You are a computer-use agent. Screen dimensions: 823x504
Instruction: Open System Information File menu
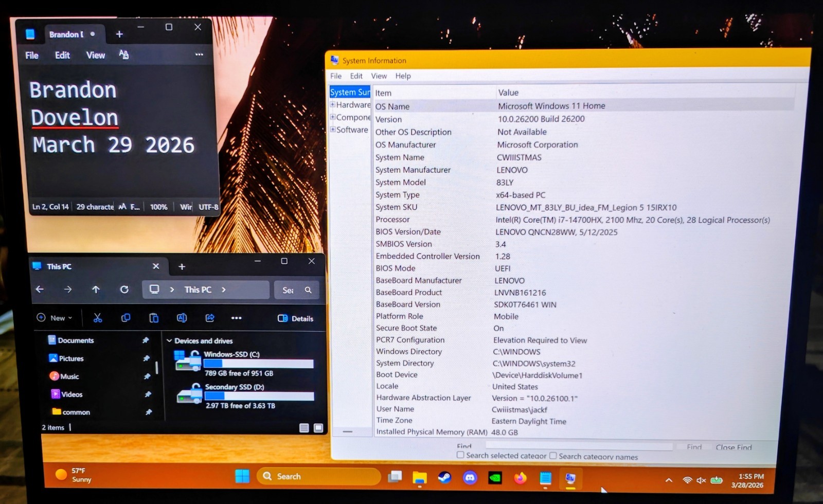336,76
